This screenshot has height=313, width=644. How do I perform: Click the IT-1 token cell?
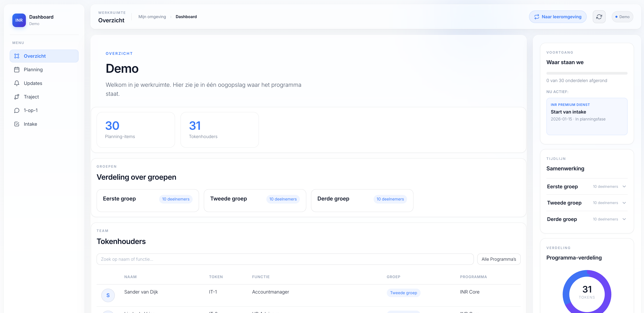(213, 292)
